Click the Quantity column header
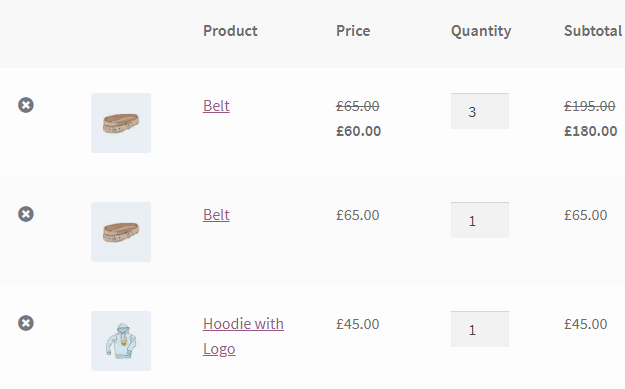This screenshot has width=625, height=389. point(481,31)
